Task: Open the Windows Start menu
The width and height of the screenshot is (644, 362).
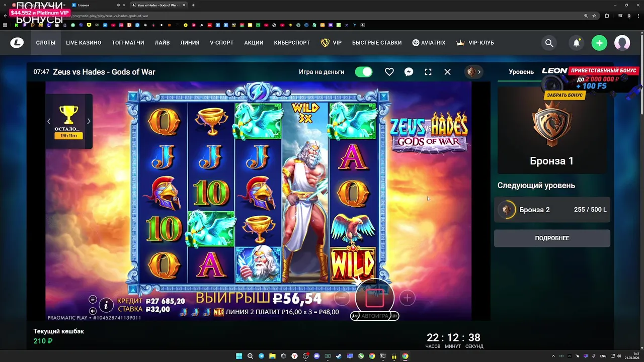Action: pos(239,356)
